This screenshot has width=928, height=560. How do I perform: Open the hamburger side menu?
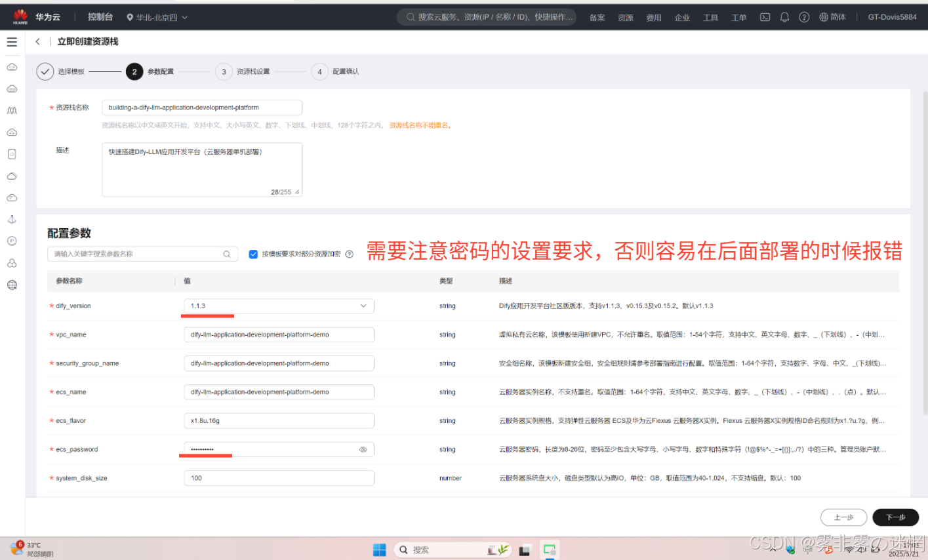(12, 41)
